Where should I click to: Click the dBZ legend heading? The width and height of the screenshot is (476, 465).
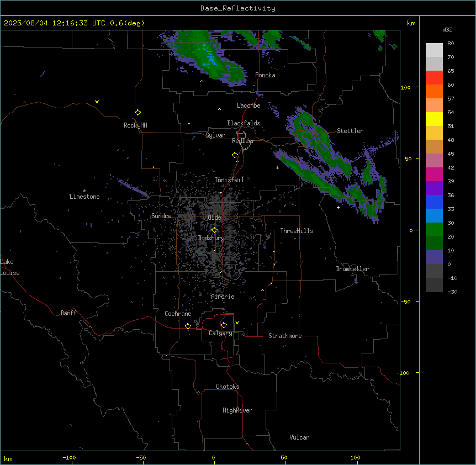[x=447, y=29]
